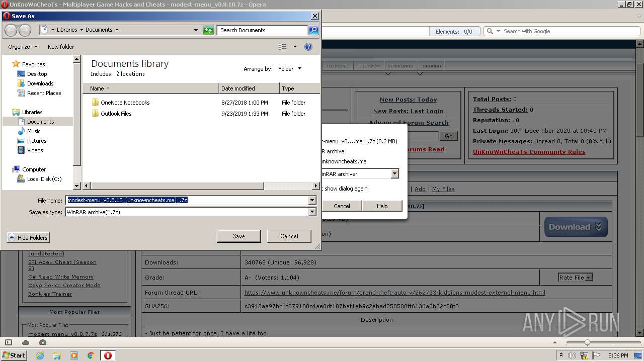Open Local Disk (C:)

(x=44, y=179)
